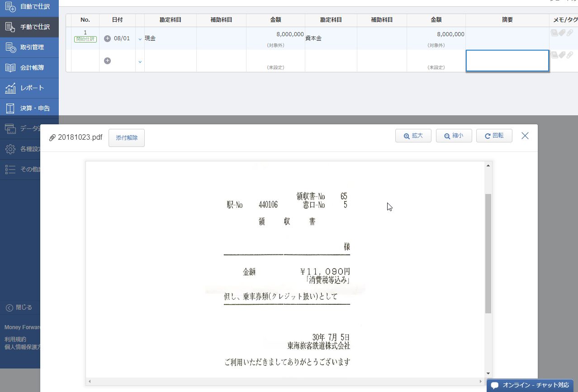Screen dimensions: 578x392
Task: Click the 20181023.pdf file name
Action: point(80,137)
